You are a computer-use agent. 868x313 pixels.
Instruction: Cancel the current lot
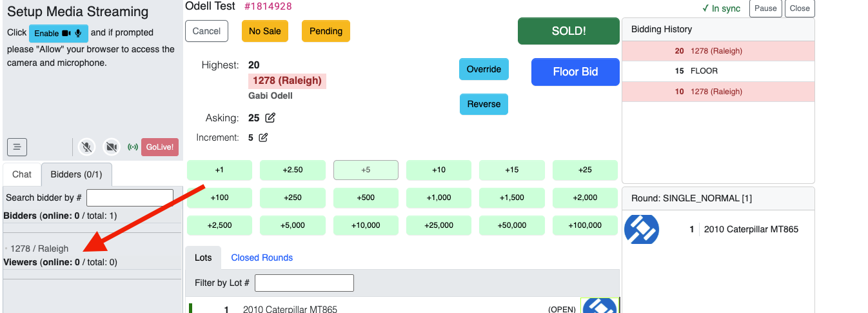tap(206, 31)
